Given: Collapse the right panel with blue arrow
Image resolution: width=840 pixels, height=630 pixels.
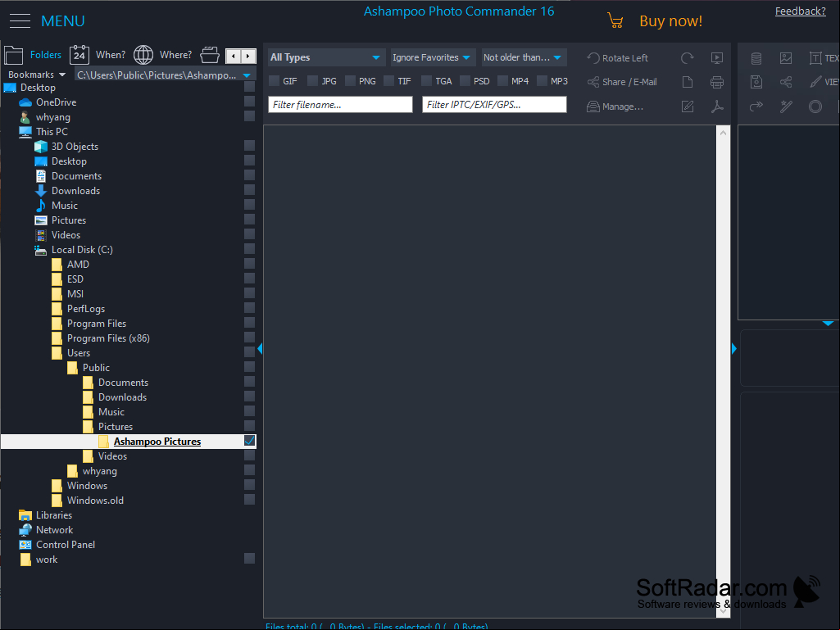Looking at the screenshot, I should point(734,349).
